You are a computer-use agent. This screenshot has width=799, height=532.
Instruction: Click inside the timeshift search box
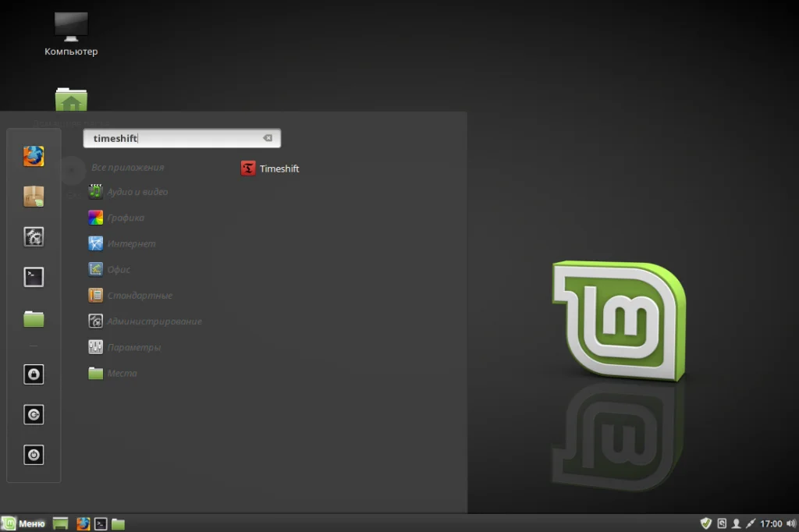182,138
